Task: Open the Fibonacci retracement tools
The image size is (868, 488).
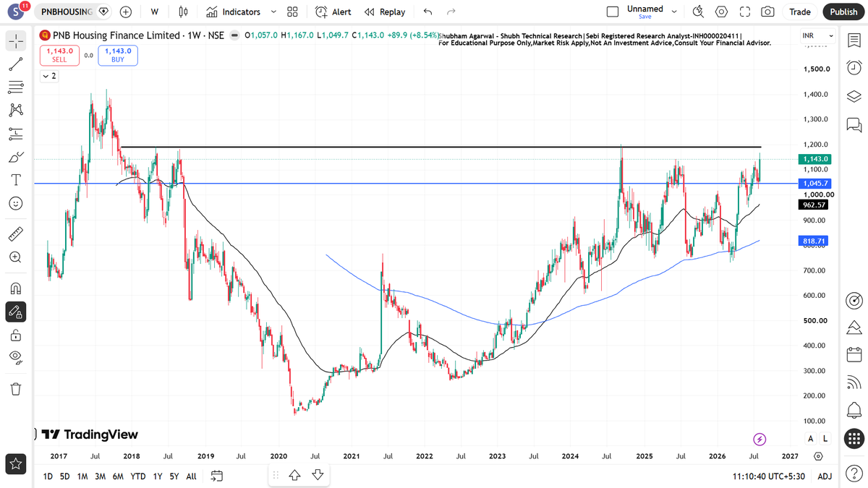Action: point(16,87)
